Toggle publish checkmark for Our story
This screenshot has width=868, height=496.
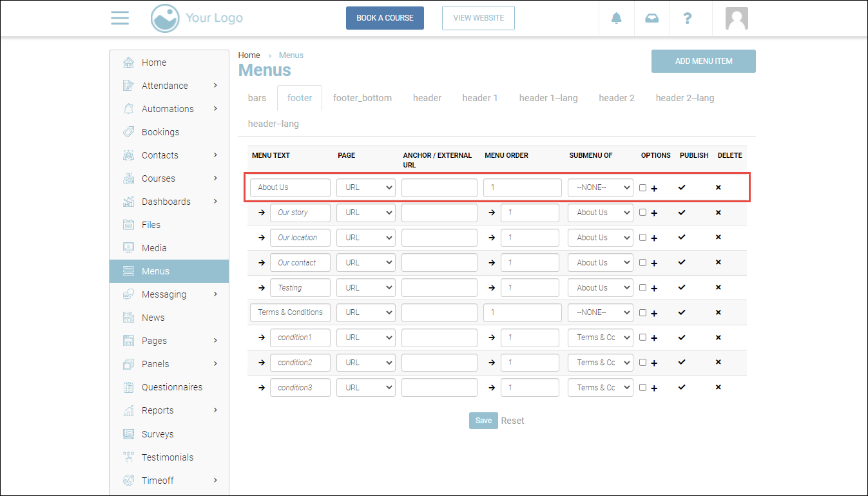tap(682, 213)
